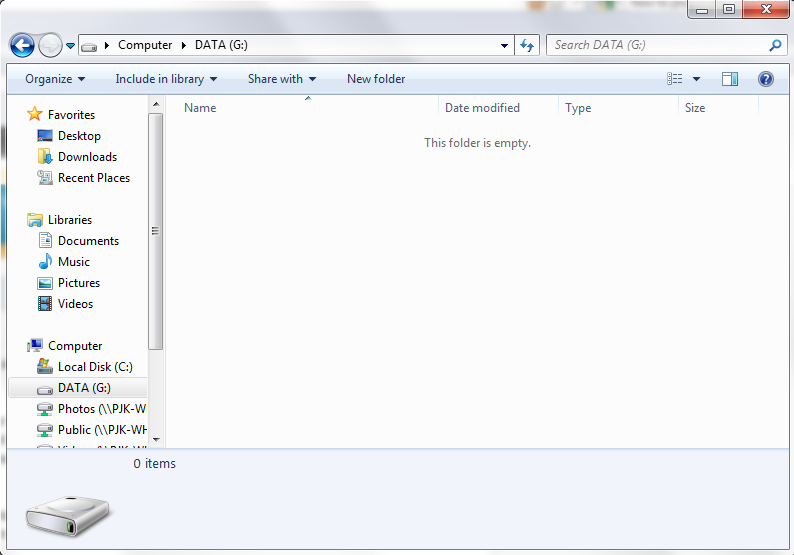Open the Videos library
The image size is (794, 555).
tap(75, 304)
